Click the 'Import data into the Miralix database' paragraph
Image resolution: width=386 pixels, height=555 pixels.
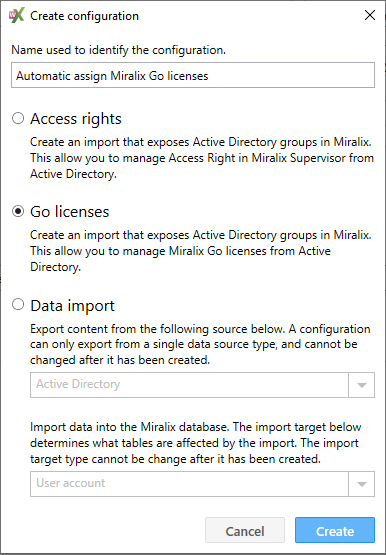(x=195, y=443)
